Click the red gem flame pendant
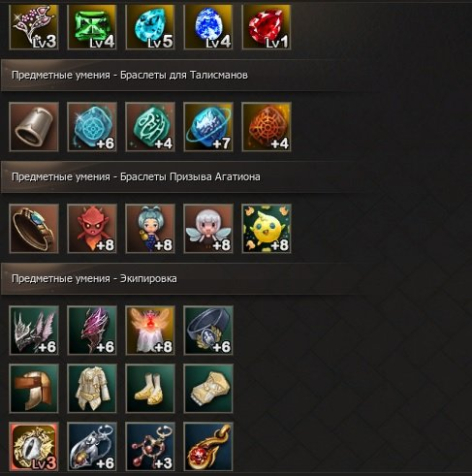Screen dimensions: 472x476 click(x=208, y=447)
